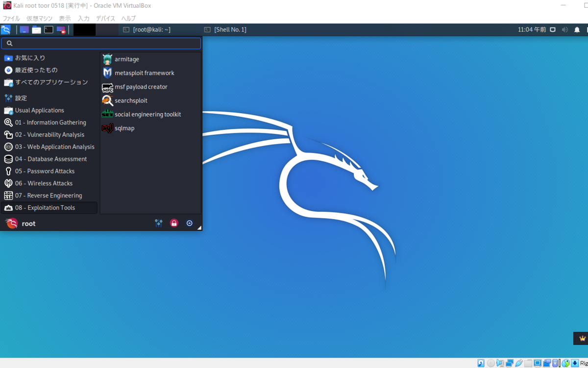588x368 pixels.
Task: Click the grey second workspace thumbnail
Action: tap(107, 30)
